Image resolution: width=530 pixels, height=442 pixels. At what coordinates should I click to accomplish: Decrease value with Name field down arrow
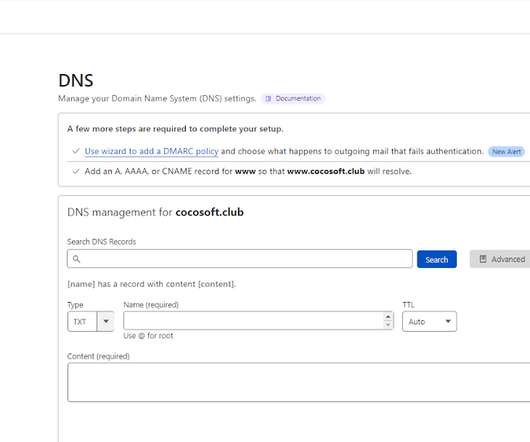(x=388, y=325)
